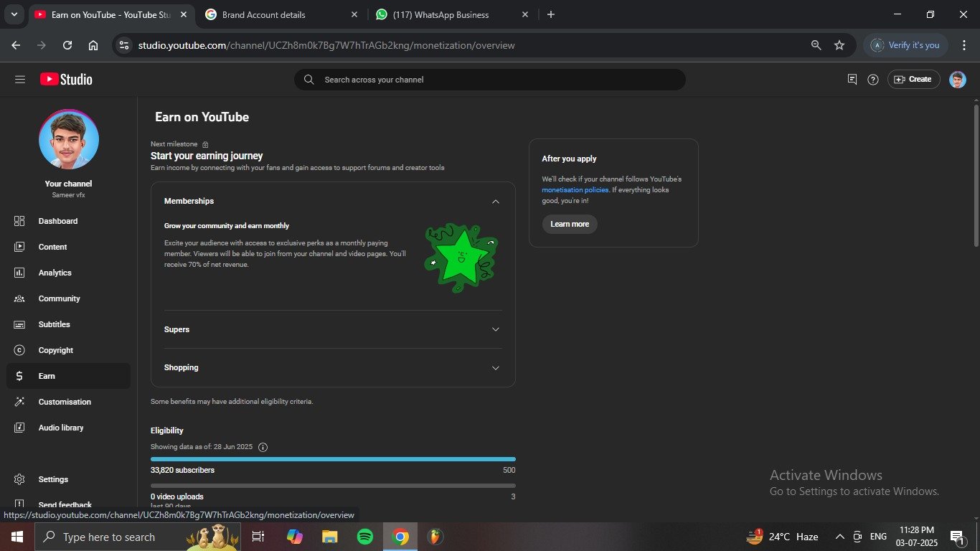Click the browser forward arrow

click(42, 45)
